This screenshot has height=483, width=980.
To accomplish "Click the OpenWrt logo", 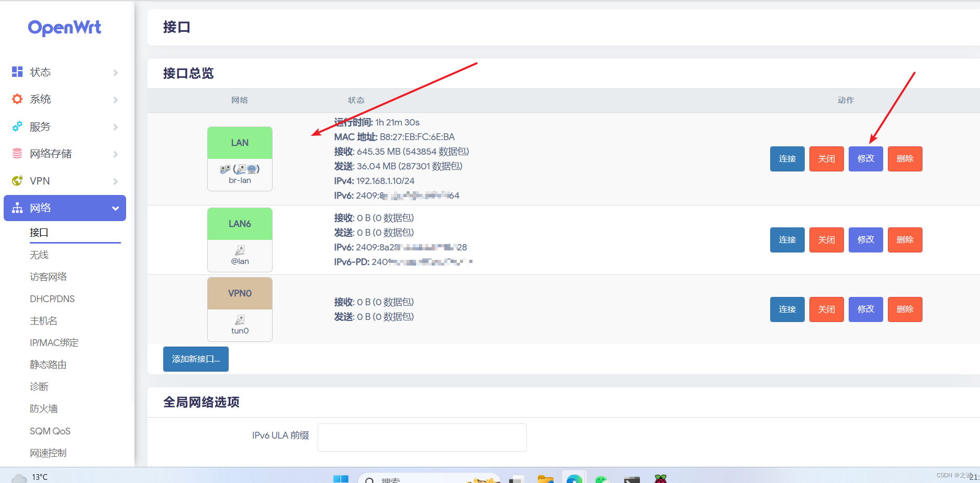I will pos(64,27).
